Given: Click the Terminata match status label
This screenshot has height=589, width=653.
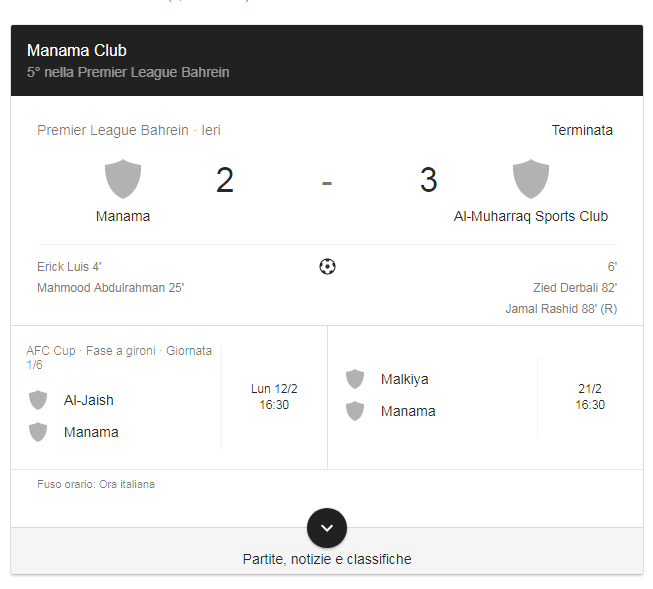Looking at the screenshot, I should pos(582,130).
